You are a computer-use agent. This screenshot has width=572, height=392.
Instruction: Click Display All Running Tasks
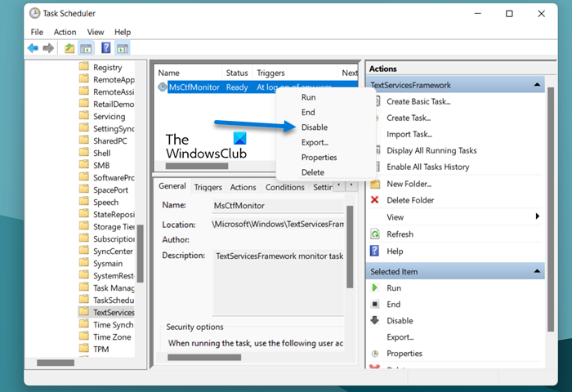tap(431, 150)
